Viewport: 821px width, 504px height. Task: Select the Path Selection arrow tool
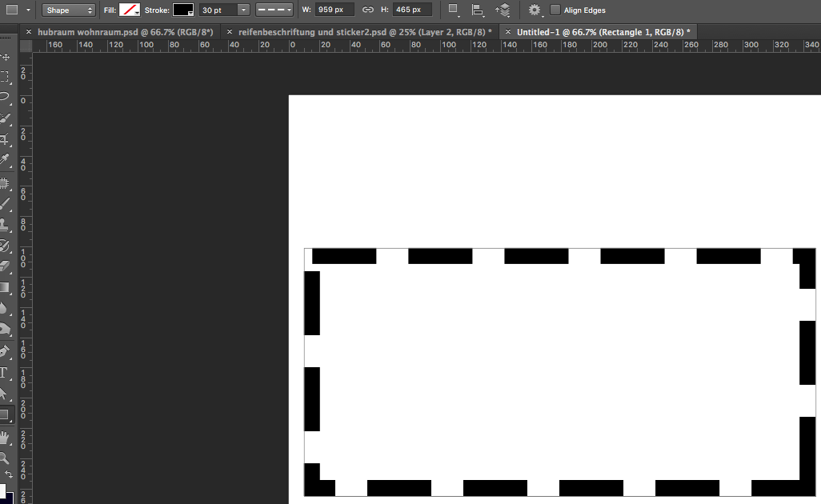click(x=5, y=394)
